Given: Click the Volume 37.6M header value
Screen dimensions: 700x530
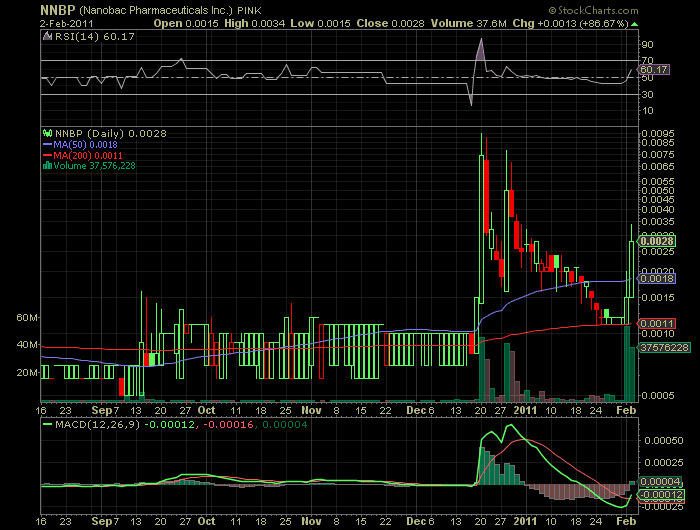Looking at the screenshot, I should 468,23.
